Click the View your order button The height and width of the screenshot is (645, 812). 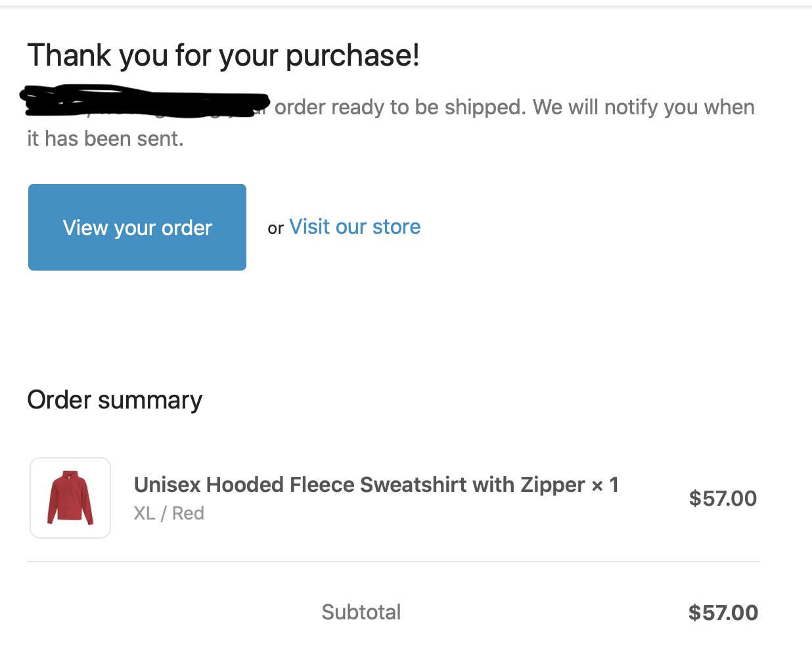137,227
